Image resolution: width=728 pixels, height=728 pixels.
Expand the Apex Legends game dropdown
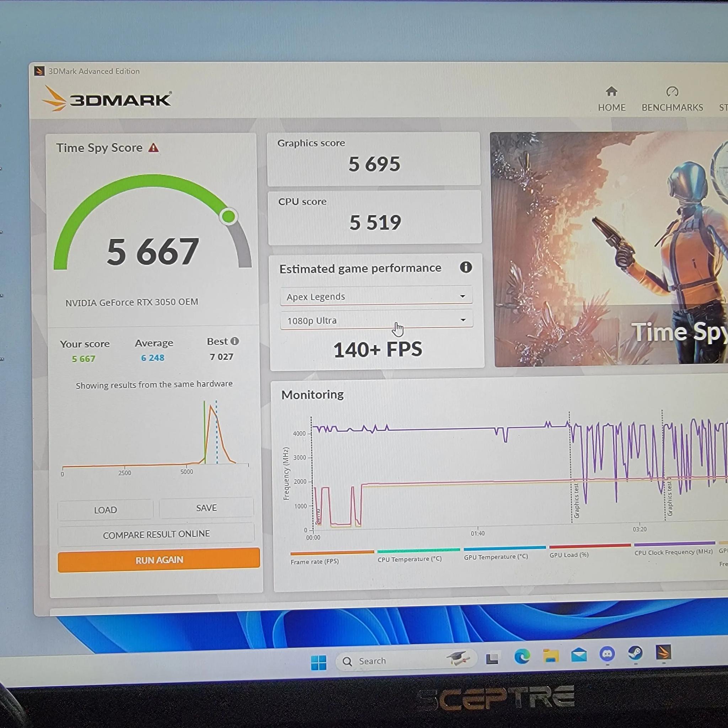point(376,296)
